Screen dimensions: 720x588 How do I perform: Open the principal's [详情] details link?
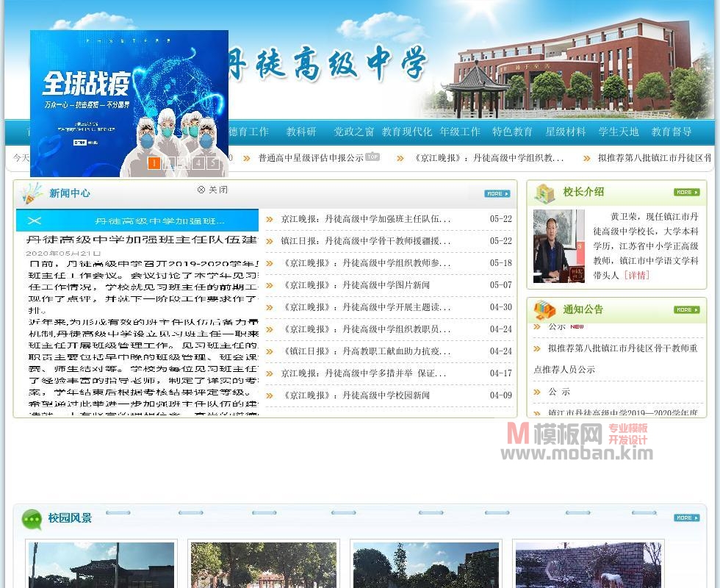[636, 276]
